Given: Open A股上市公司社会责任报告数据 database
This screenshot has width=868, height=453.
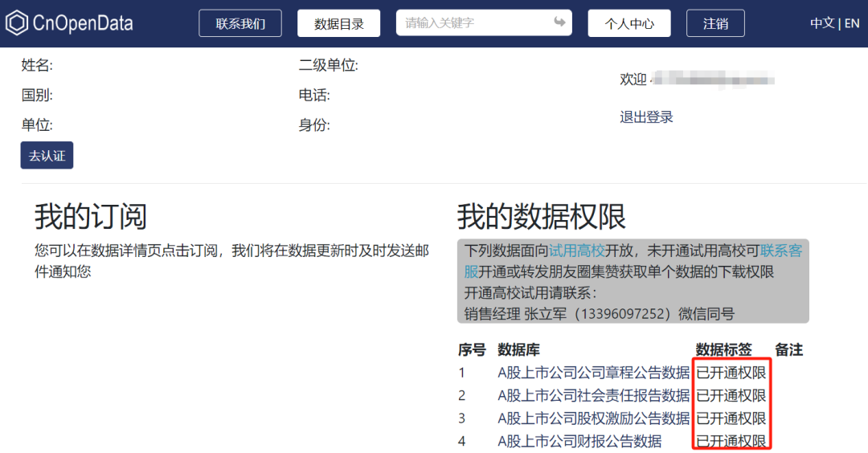Looking at the screenshot, I should (593, 395).
